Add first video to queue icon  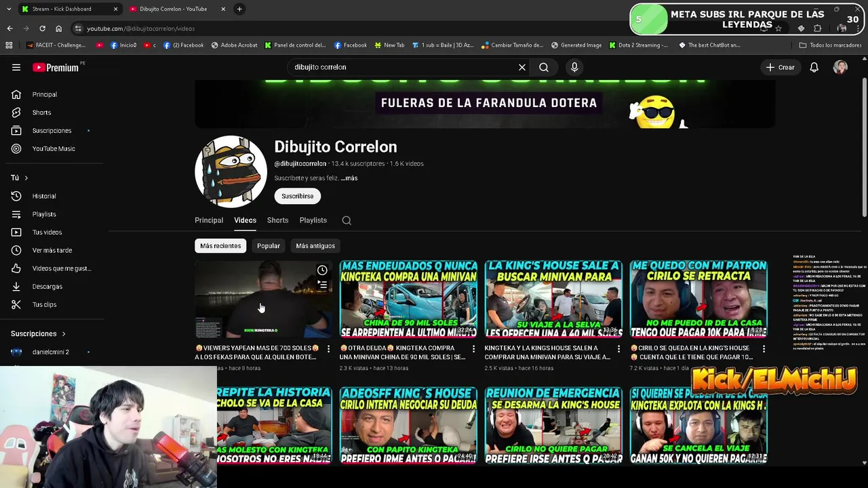323,285
